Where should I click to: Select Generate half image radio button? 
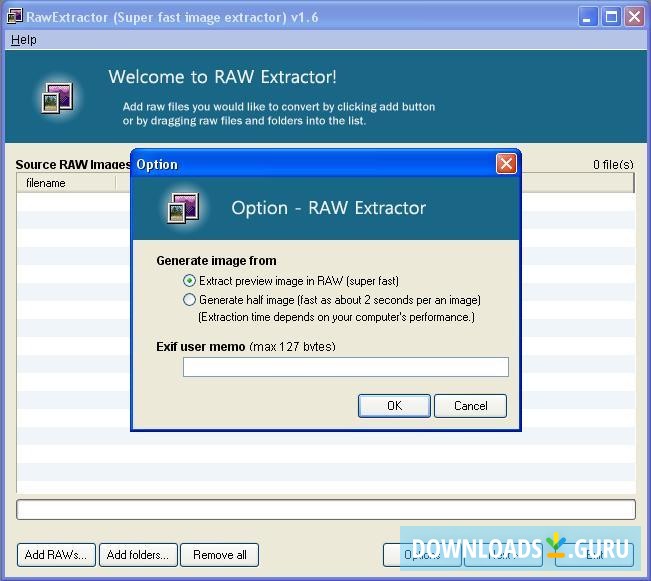pos(189,300)
